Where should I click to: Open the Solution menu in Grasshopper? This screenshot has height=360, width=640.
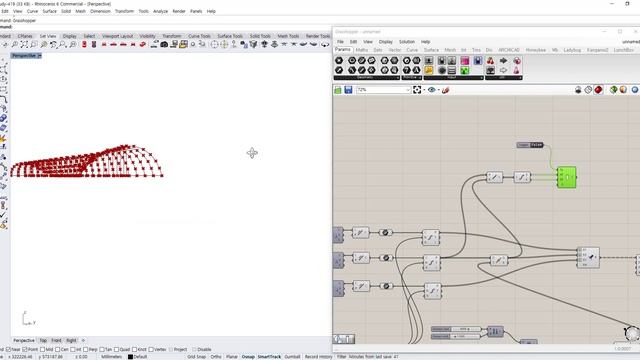click(407, 42)
